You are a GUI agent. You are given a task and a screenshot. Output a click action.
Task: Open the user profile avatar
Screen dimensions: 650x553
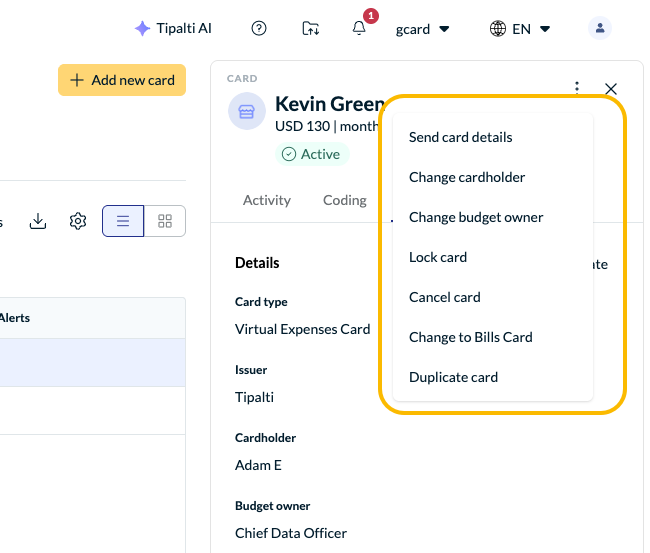point(599,28)
